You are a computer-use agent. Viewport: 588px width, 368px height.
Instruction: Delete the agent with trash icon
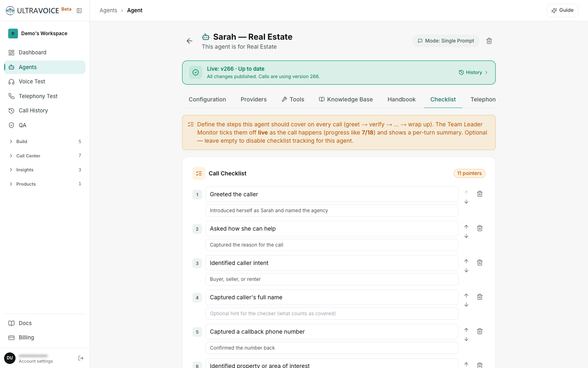pos(489,41)
